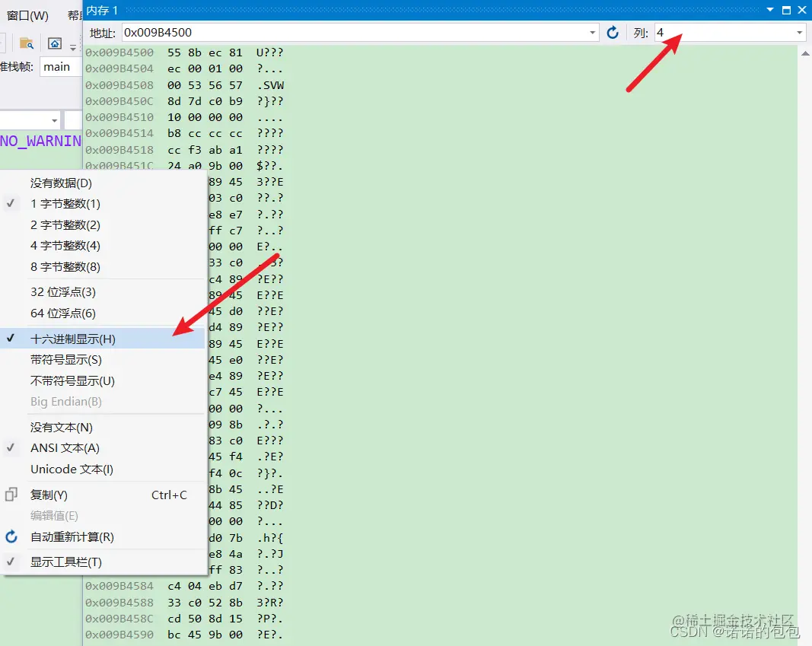The width and height of the screenshot is (812, 646).
Task: Click the window image icon in toolbar
Action: point(55,43)
